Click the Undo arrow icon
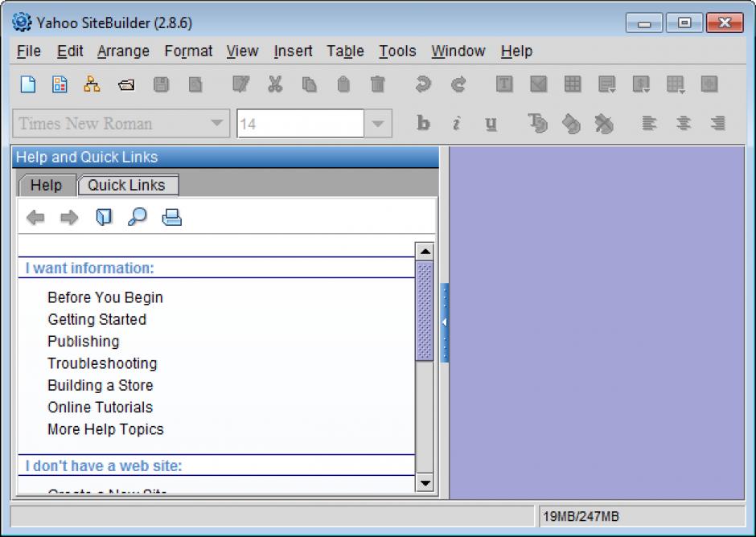 [x=423, y=84]
